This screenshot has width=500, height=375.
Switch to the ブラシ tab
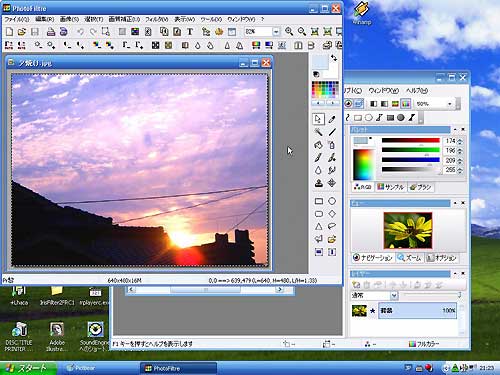pyautogui.click(x=421, y=187)
